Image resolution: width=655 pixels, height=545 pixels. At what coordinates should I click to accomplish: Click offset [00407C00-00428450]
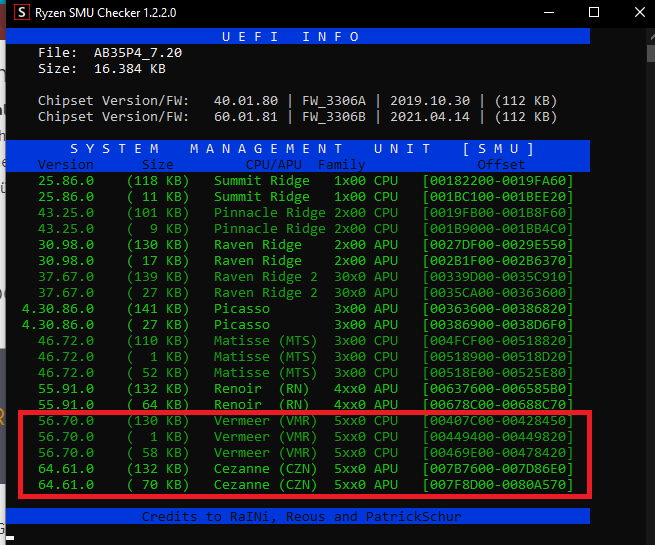point(498,421)
